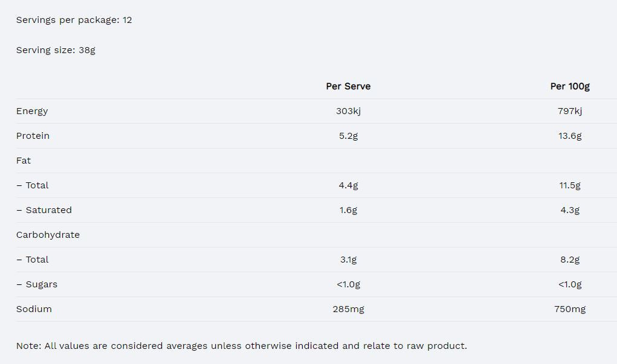Select the Fat section heading
This screenshot has height=364, width=617.
24,161
